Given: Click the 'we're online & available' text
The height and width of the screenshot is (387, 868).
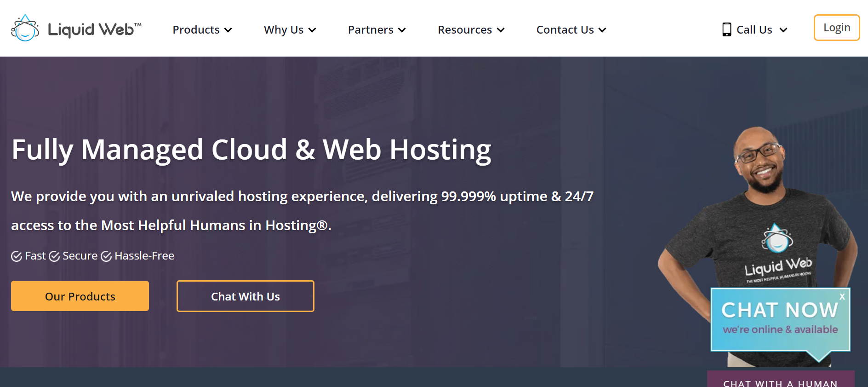Looking at the screenshot, I should [x=780, y=329].
